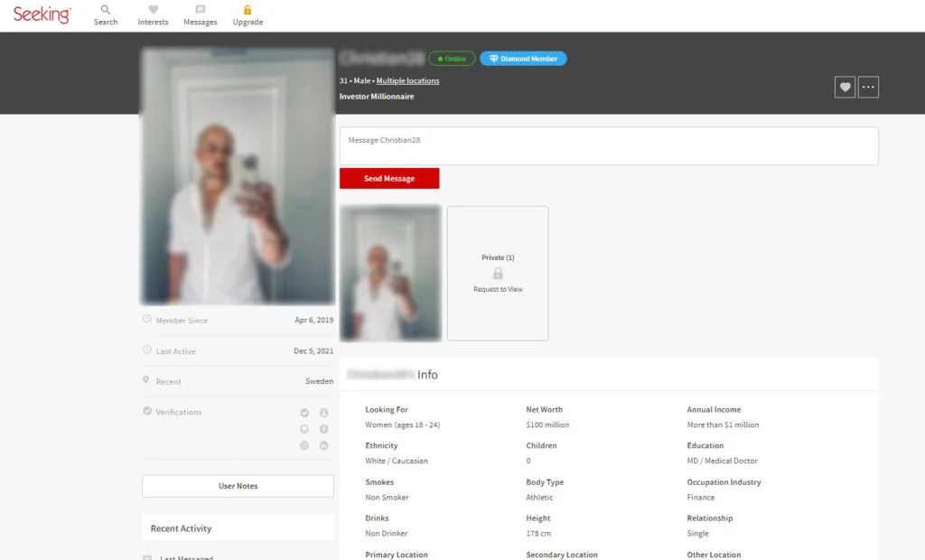
Task: Click the red Send Message button
Action: coord(389,178)
